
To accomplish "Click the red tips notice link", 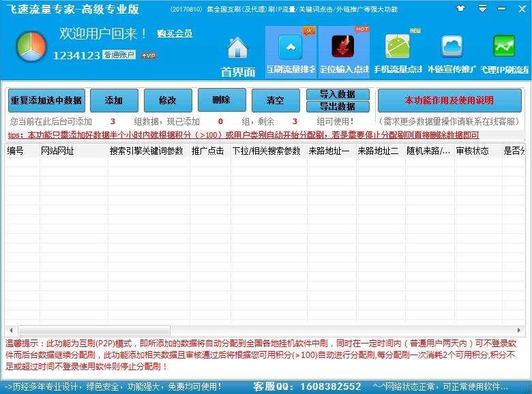I will (243, 135).
